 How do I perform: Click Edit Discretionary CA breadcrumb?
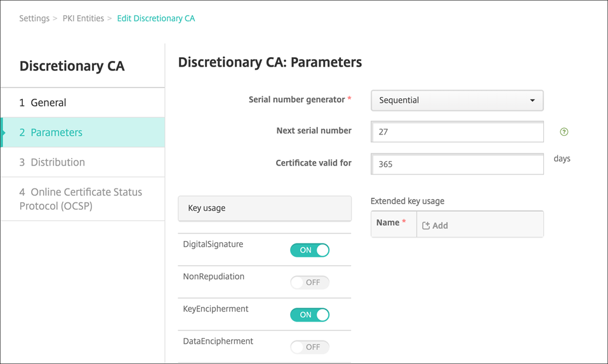(x=156, y=18)
